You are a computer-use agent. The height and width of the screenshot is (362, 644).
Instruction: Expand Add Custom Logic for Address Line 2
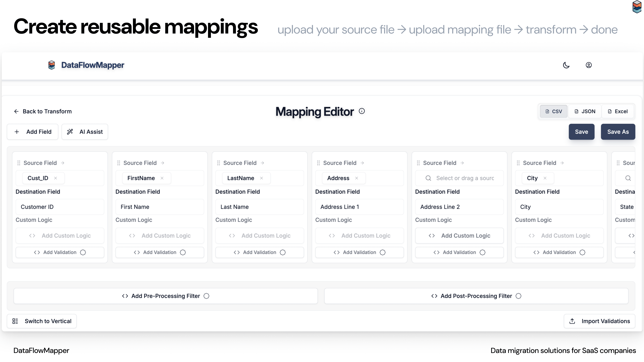coord(459,236)
